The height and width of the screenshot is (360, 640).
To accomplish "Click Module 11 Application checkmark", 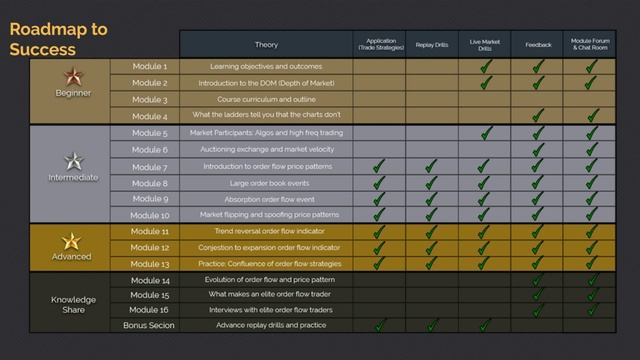I will coord(378,232).
